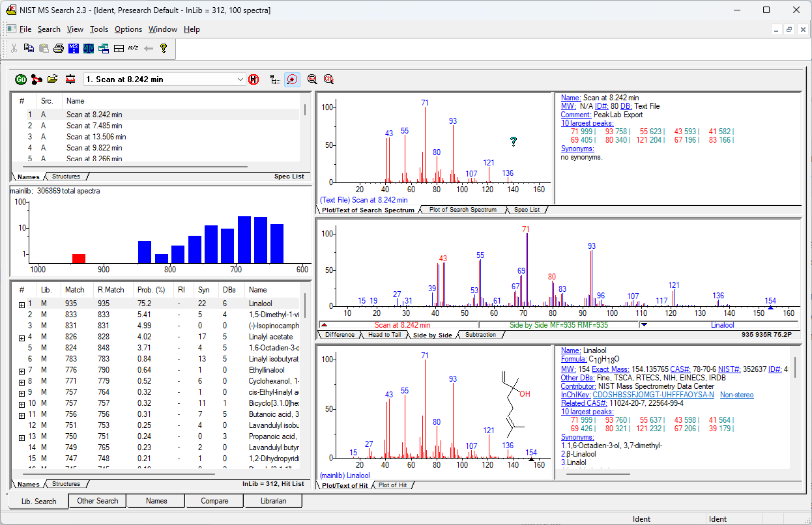Select Scan at 13.506 min in spec list
The height and width of the screenshot is (525, 812).
tap(96, 137)
